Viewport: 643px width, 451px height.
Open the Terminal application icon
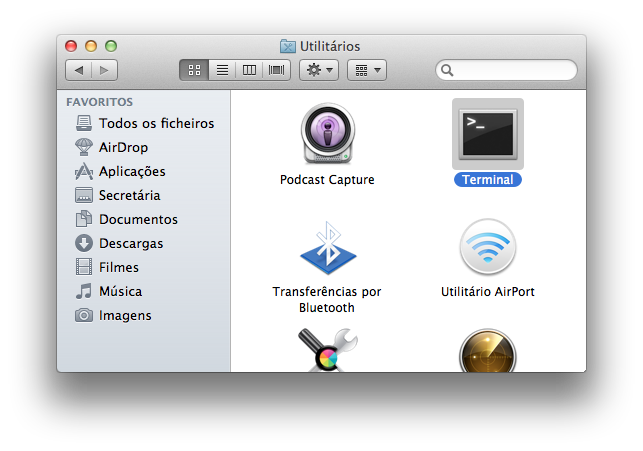coord(487,134)
